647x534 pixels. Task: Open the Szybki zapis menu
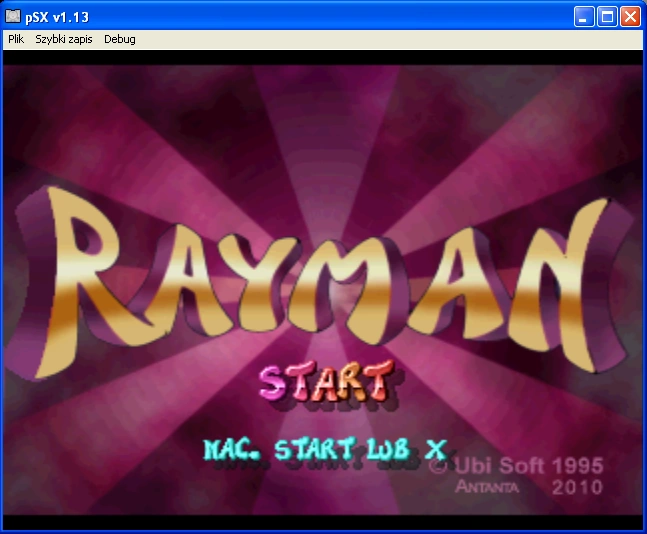[64, 39]
